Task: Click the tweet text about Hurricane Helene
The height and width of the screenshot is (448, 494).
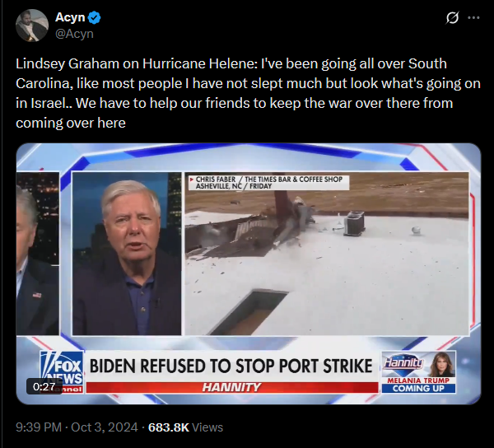Action: pyautogui.click(x=248, y=93)
